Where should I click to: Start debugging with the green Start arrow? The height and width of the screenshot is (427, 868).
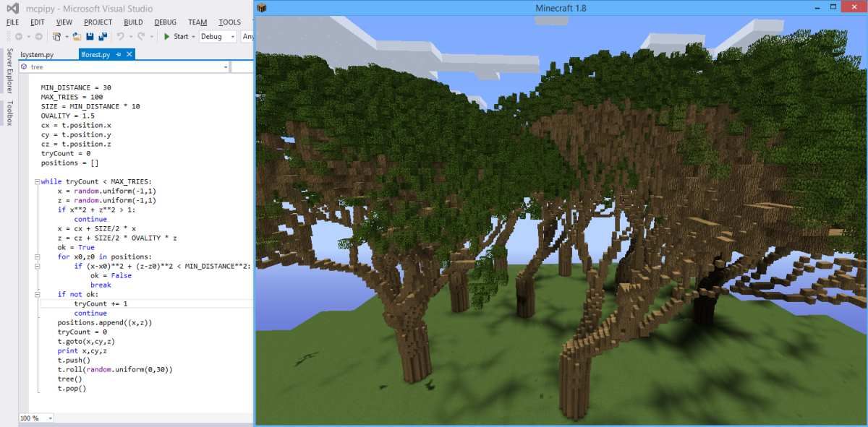point(167,36)
